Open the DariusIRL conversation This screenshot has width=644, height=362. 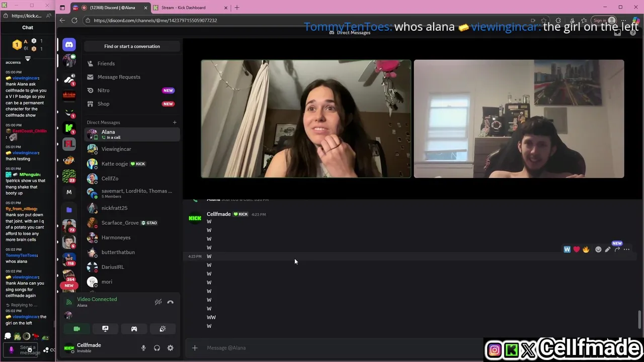tap(132, 267)
